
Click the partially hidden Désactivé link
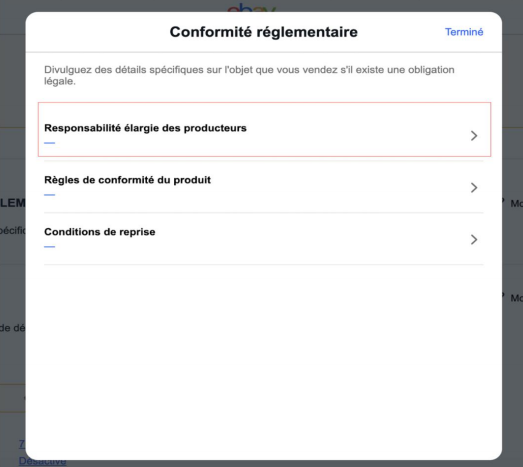pos(42,462)
